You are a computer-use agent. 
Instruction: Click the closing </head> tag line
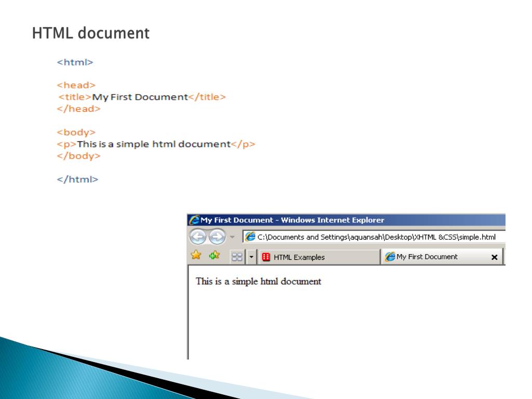coord(79,109)
